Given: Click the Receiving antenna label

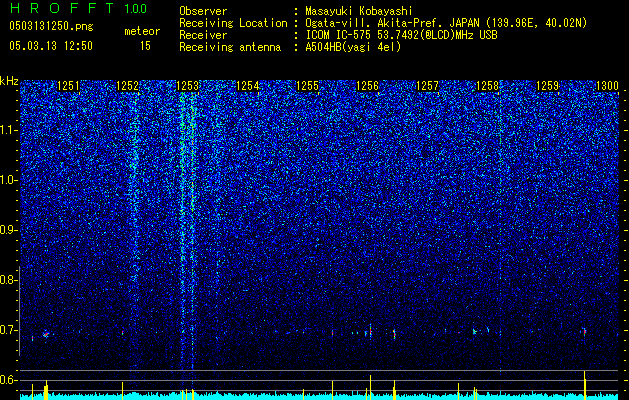Looking at the screenshot, I should (230, 47).
